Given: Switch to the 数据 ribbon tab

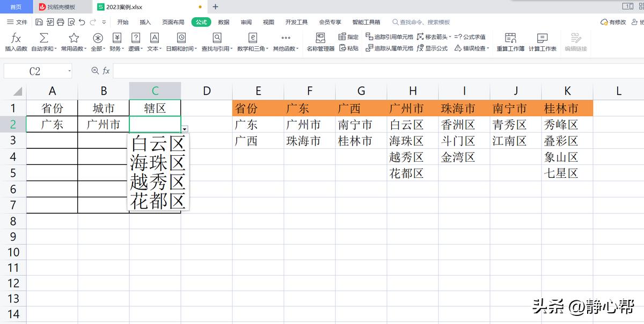Looking at the screenshot, I should (223, 23).
